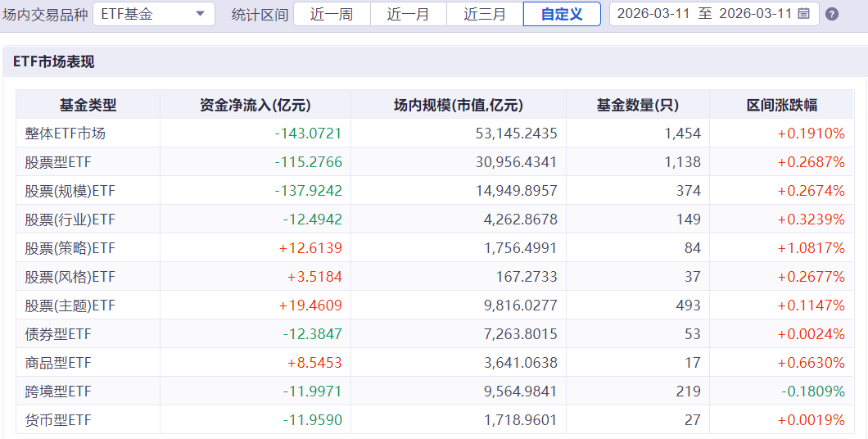
Task: Click the fund count 1,454
Action: click(684, 134)
